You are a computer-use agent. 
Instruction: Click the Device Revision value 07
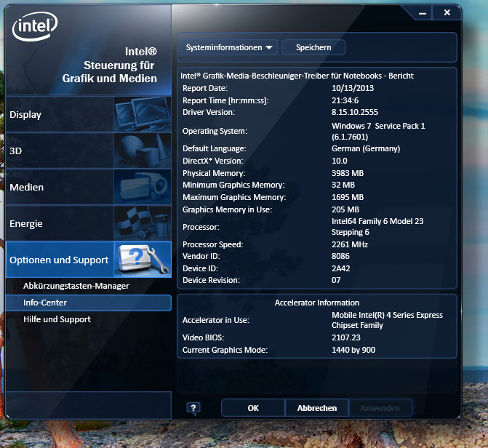click(336, 280)
